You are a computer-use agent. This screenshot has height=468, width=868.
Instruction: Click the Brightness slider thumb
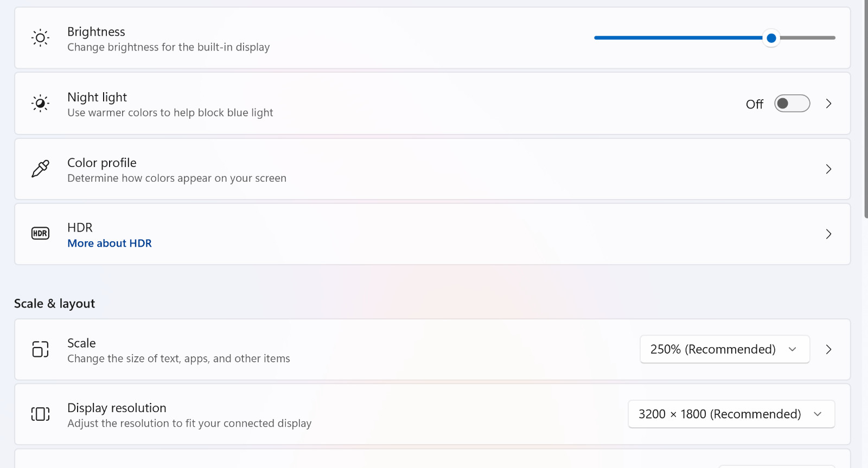pyautogui.click(x=771, y=38)
